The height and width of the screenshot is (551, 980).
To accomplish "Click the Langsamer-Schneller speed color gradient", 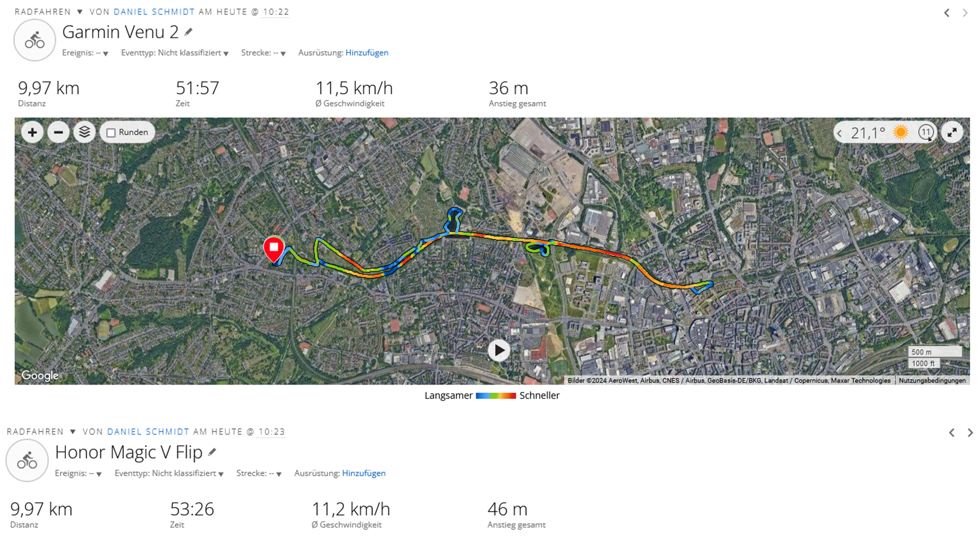I will tap(496, 395).
